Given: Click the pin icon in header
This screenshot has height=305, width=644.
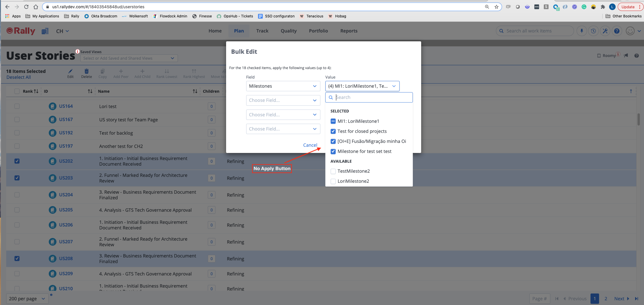Looking at the screenshot, I should (581, 31).
